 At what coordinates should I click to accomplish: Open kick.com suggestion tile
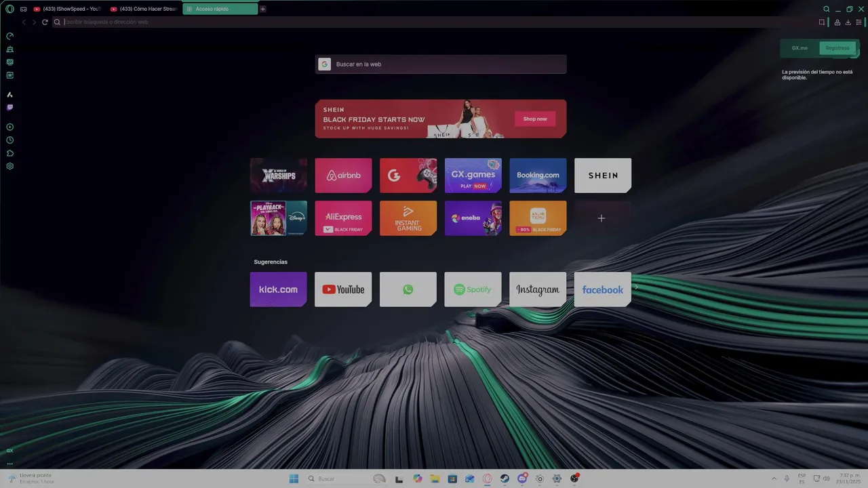pos(279,289)
